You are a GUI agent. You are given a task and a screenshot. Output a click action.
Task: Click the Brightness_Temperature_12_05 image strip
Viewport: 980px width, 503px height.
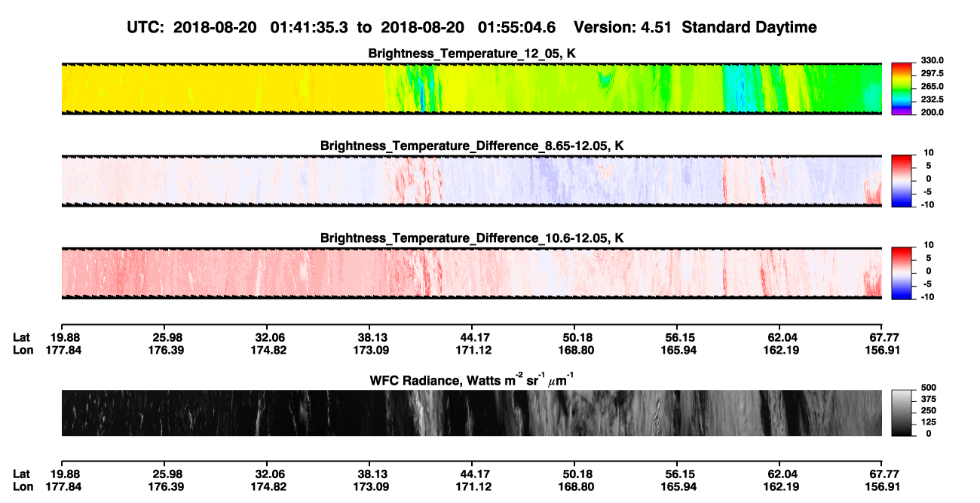tap(471, 89)
